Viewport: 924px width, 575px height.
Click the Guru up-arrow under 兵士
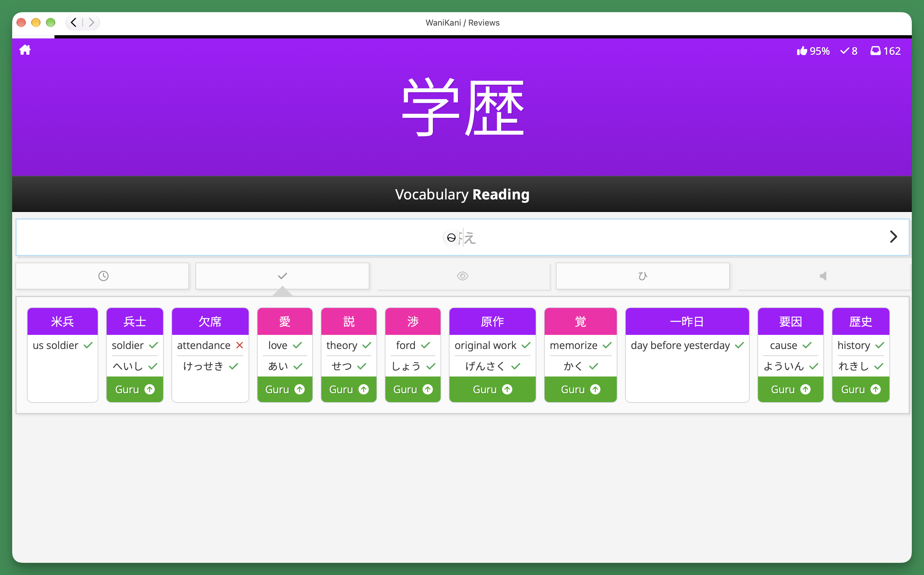click(150, 389)
